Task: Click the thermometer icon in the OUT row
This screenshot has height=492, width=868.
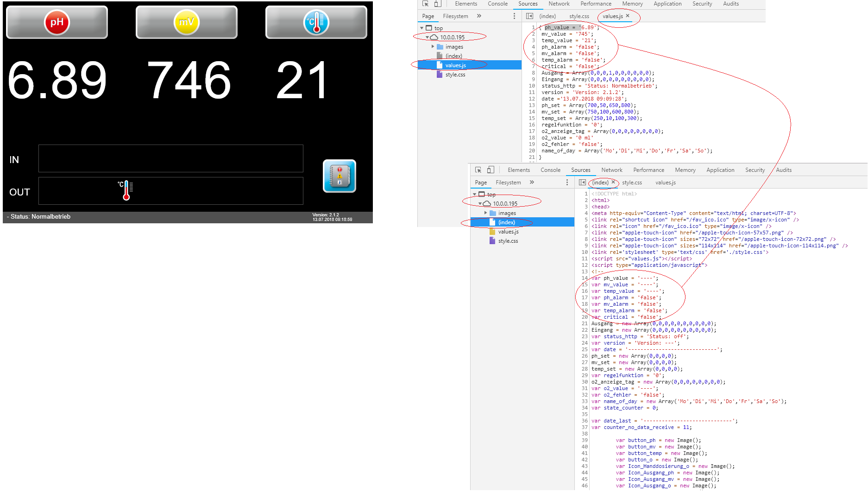Action: (x=126, y=190)
